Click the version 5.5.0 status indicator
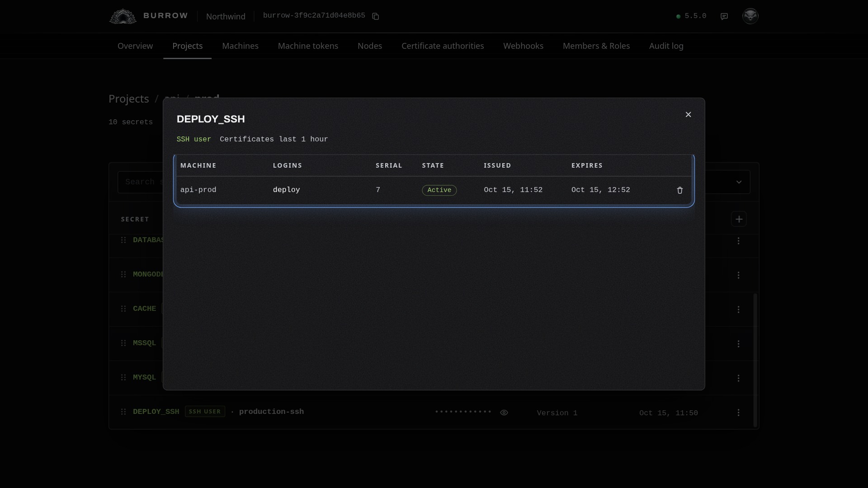The height and width of the screenshot is (488, 868). [x=691, y=16]
